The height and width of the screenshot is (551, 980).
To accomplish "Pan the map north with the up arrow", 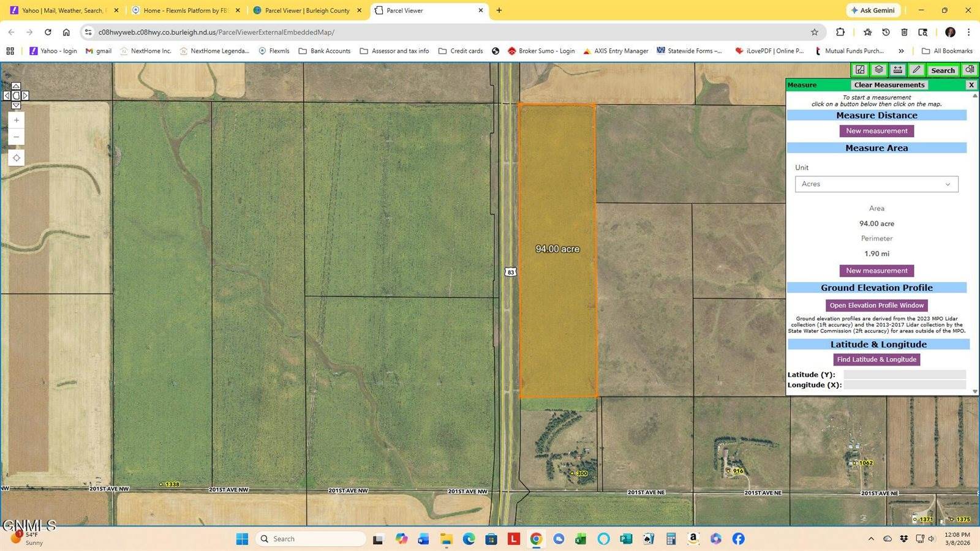I will pos(16,86).
